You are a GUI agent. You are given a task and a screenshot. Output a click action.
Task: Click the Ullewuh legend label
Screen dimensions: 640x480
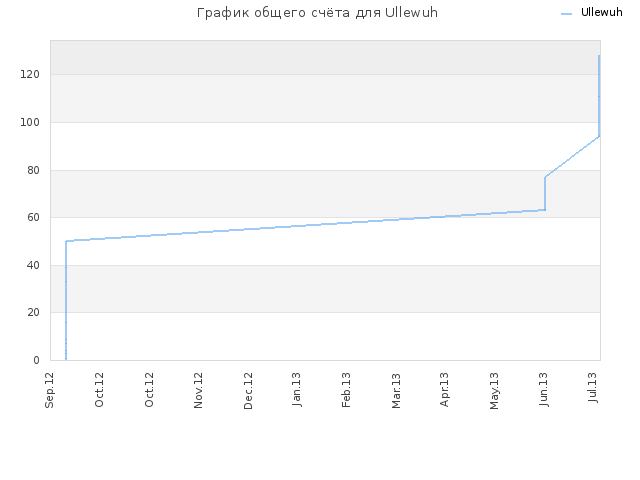pyautogui.click(x=602, y=13)
